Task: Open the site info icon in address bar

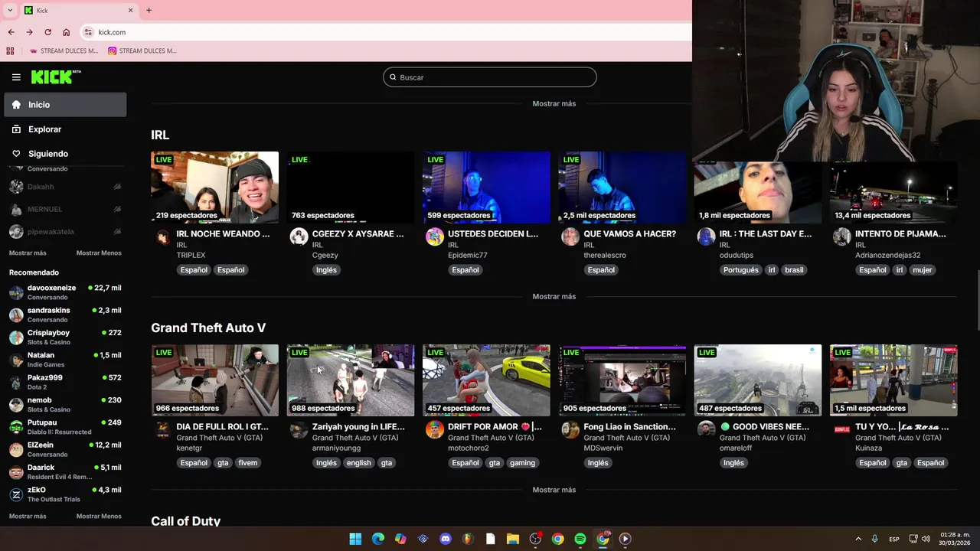Action: 88,32
